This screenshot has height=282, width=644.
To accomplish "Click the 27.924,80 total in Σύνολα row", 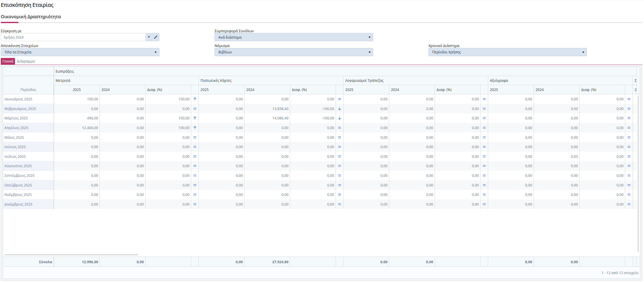I will point(280,262).
